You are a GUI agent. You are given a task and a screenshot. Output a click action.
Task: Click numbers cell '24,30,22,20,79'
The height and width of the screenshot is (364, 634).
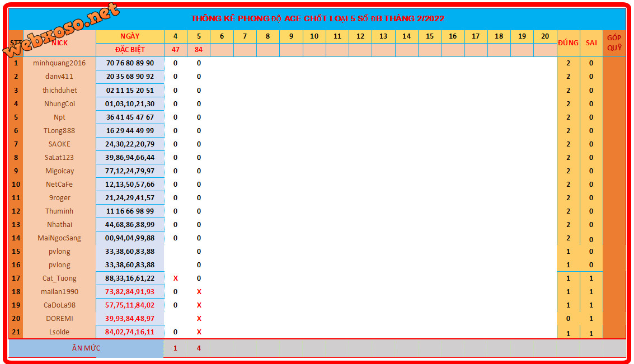click(x=130, y=144)
